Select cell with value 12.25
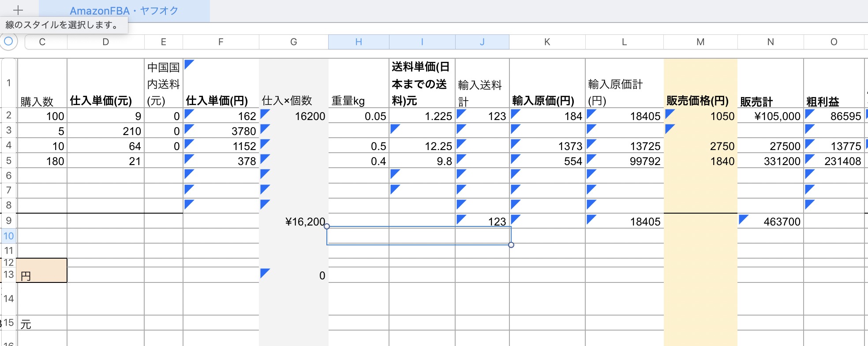Viewport: 868px width, 346px height. coord(422,146)
